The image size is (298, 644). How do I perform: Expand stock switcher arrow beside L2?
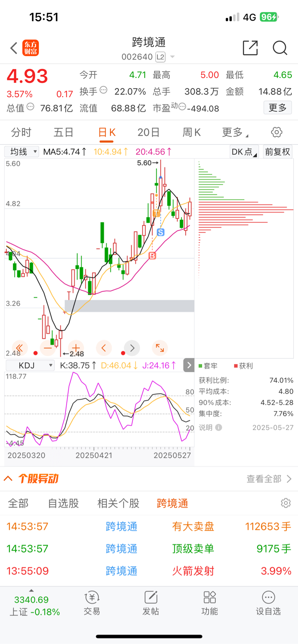coord(173,57)
